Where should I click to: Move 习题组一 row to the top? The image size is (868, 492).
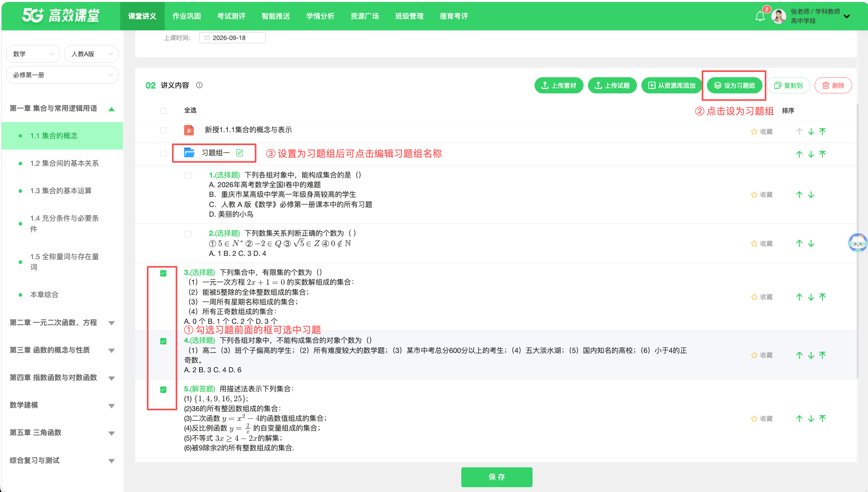click(822, 154)
